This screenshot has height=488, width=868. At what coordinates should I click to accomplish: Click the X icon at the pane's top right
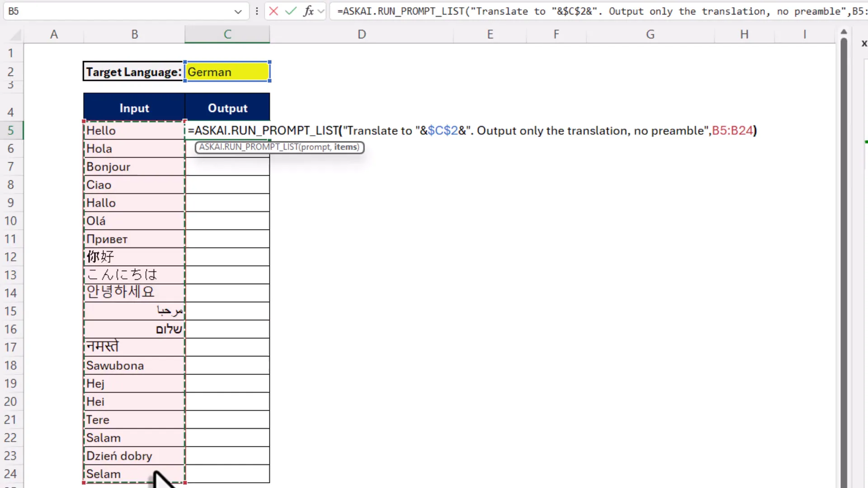point(864,43)
